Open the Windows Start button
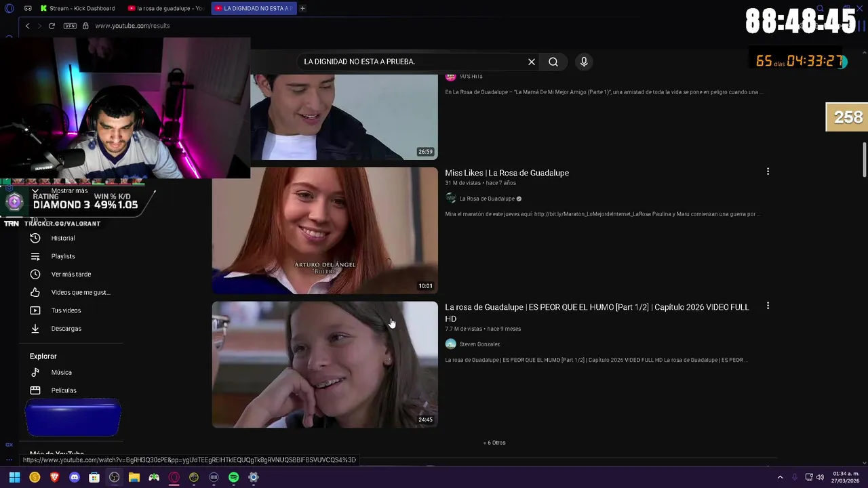Viewport: 868px width, 488px height. pyautogui.click(x=14, y=477)
